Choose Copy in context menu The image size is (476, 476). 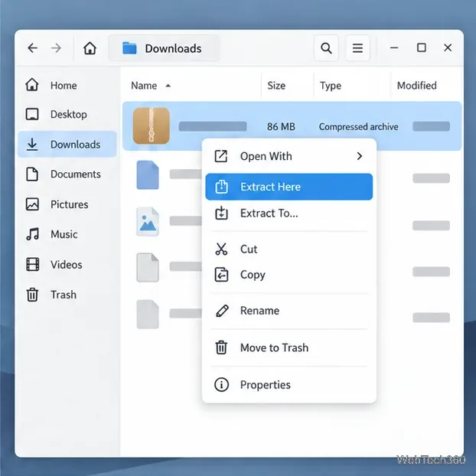point(289,275)
